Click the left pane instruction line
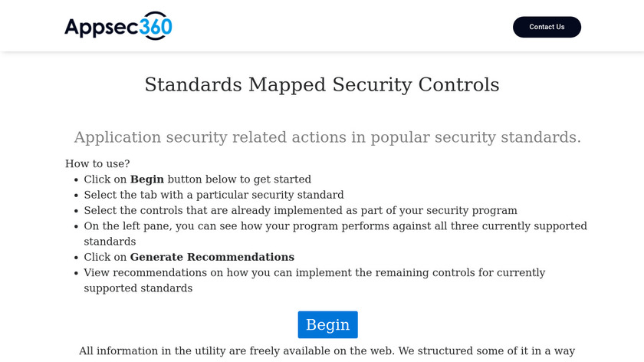This screenshot has width=644, height=362. (x=335, y=226)
